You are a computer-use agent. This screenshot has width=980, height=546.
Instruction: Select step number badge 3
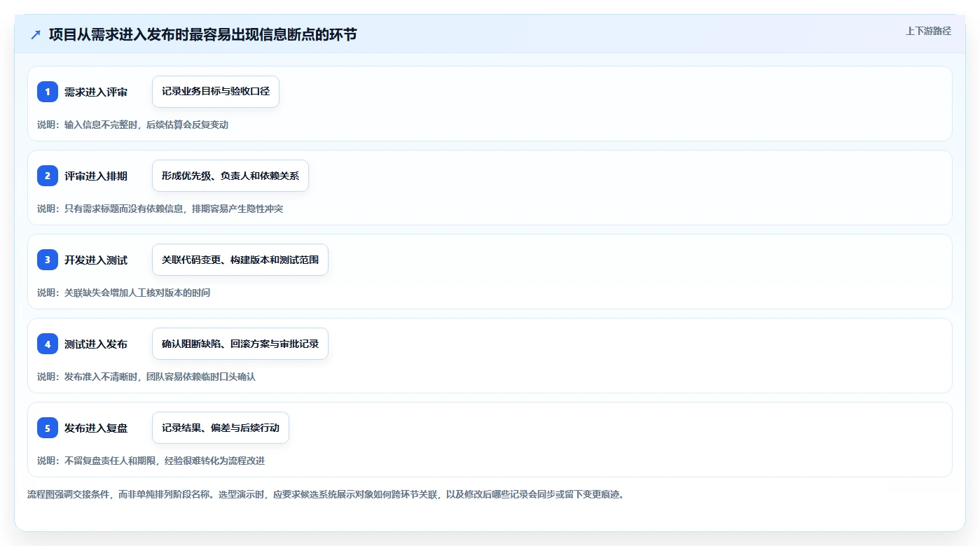click(48, 260)
